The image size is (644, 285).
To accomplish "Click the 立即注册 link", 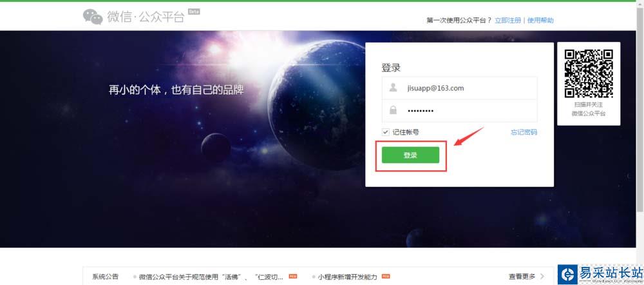I will [507, 20].
